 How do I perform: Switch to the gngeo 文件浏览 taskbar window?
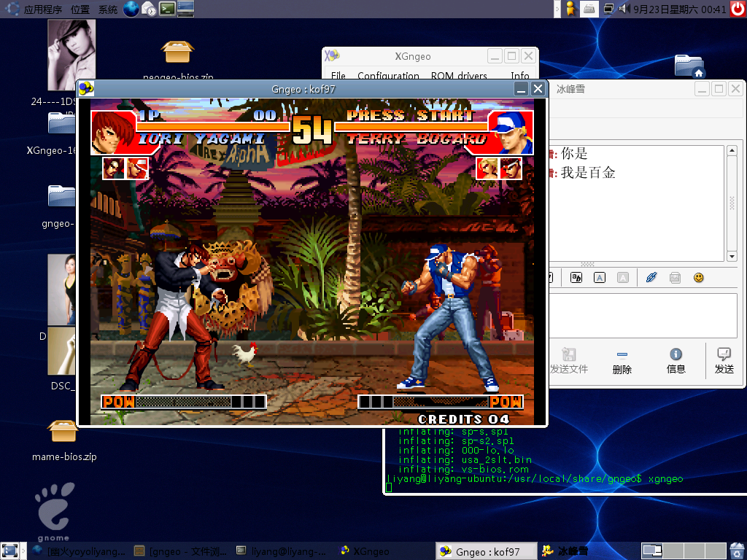[x=181, y=551]
